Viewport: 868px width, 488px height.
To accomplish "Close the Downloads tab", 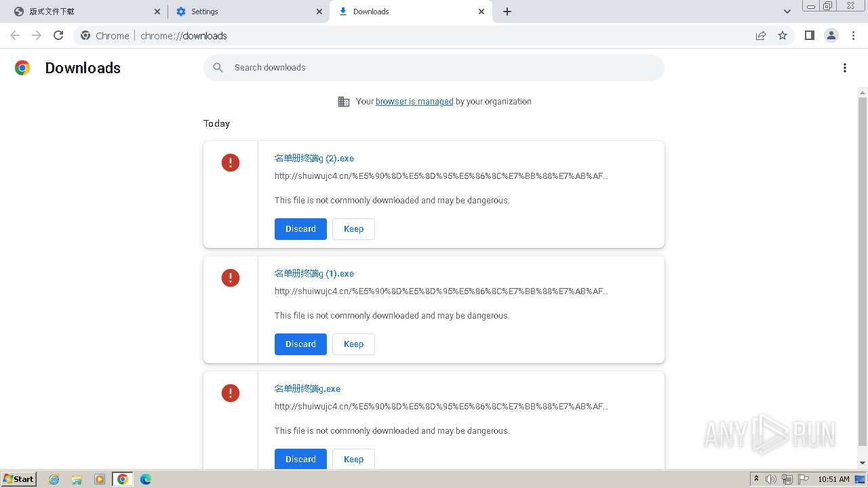I will coord(481,12).
